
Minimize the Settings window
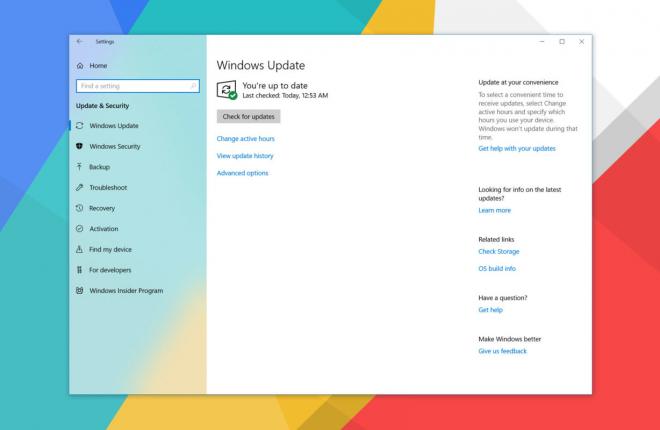tap(542, 41)
